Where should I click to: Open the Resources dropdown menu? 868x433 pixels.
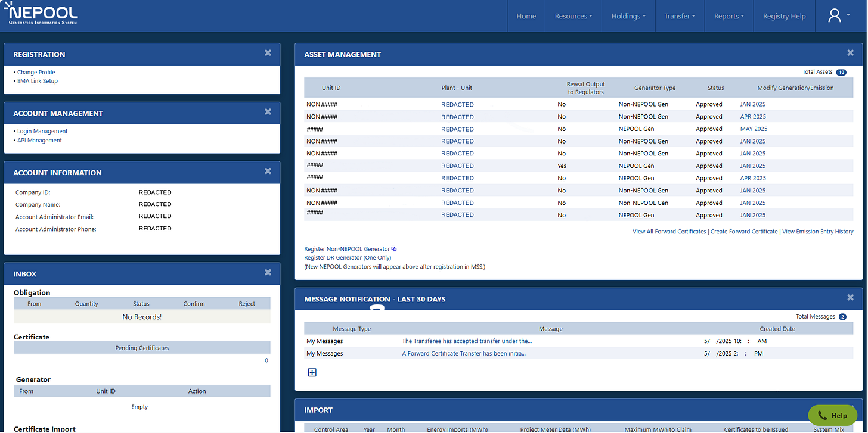pos(573,16)
